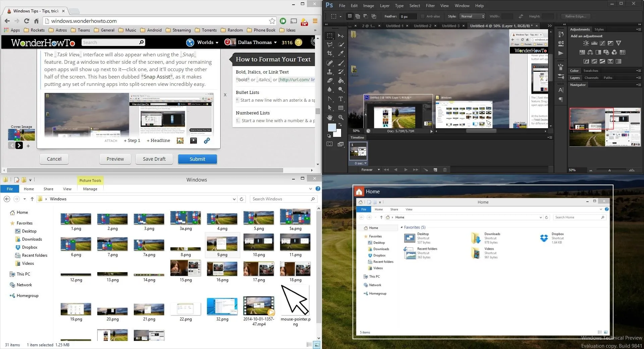
Task: Open the Filter menu in Photoshop
Action: coord(430,6)
